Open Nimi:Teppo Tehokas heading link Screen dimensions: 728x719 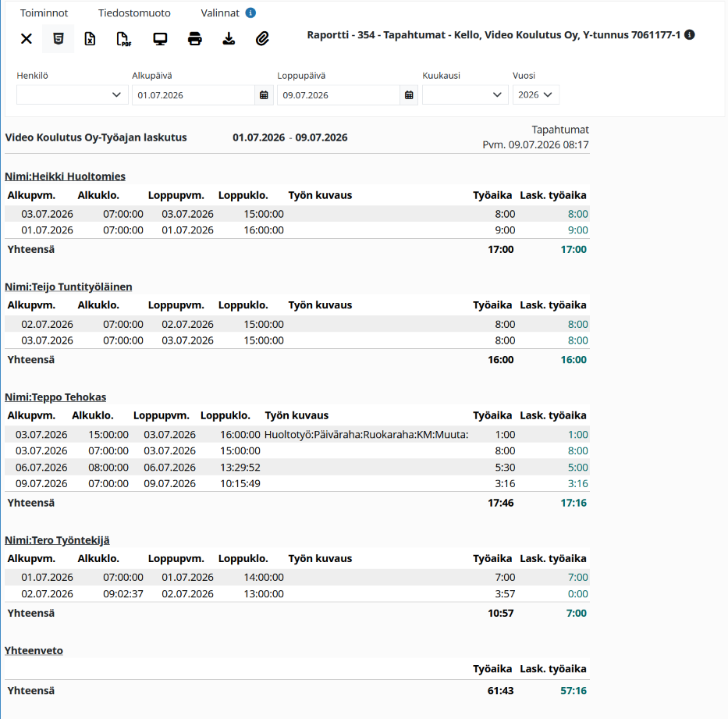pyautogui.click(x=55, y=397)
